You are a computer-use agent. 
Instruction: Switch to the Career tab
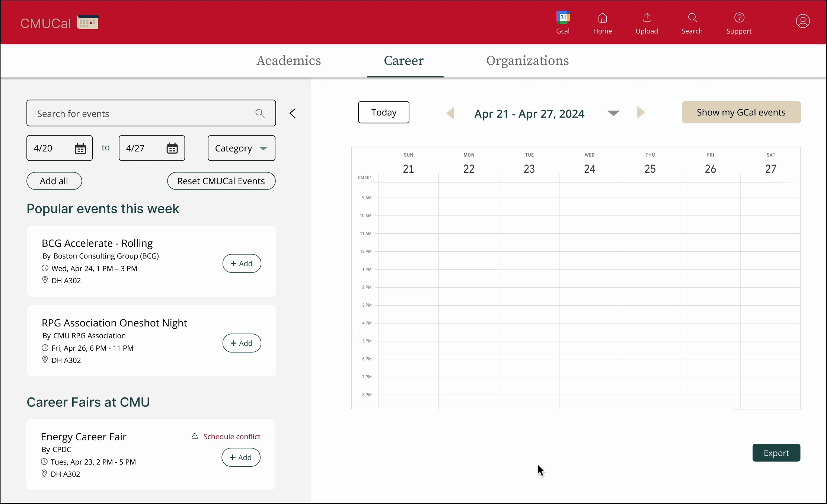pyautogui.click(x=404, y=61)
